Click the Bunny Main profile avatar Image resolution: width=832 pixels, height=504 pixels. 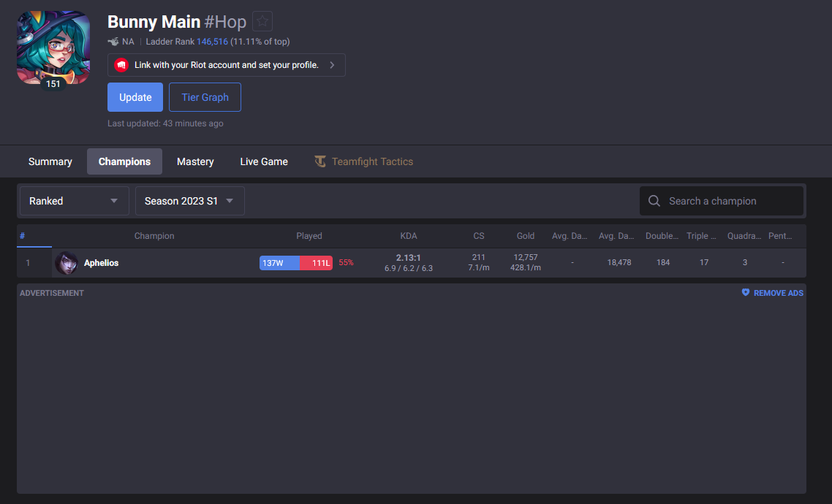click(x=53, y=47)
